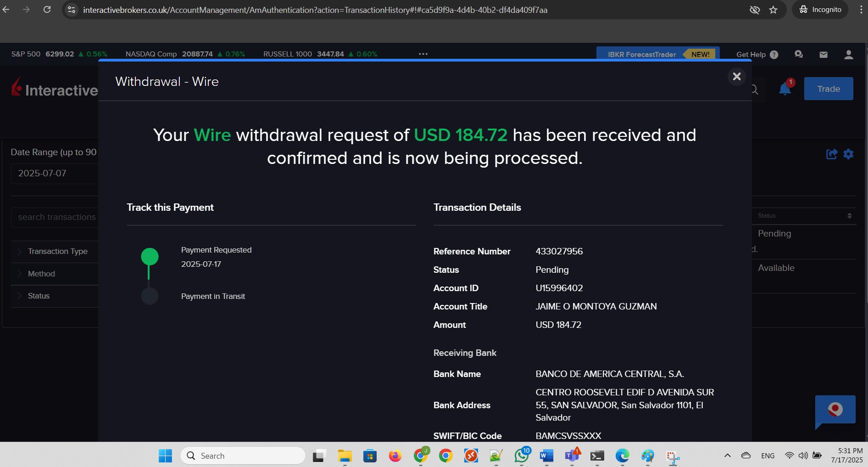Open the message center envelope icon
The height and width of the screenshot is (467, 868).
(x=823, y=55)
